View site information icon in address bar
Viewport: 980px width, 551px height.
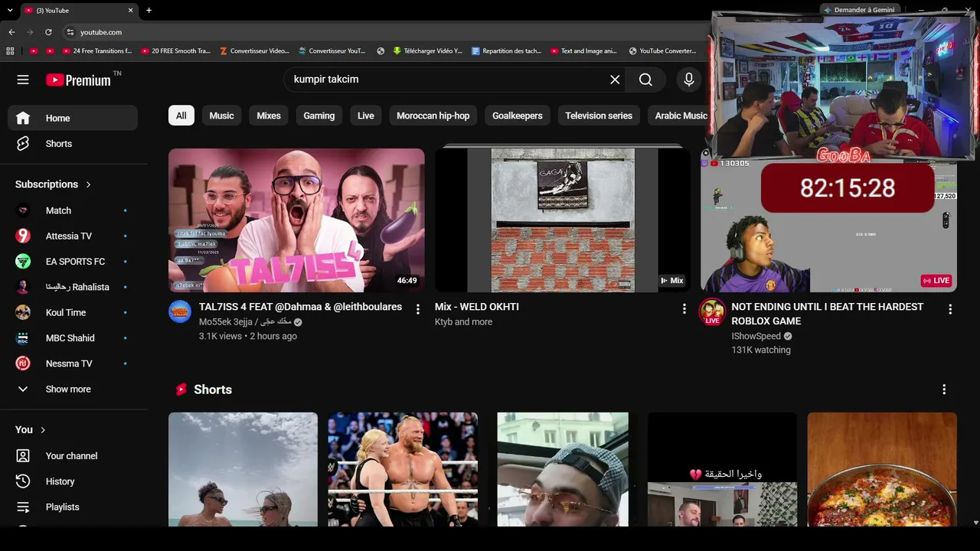tap(70, 32)
